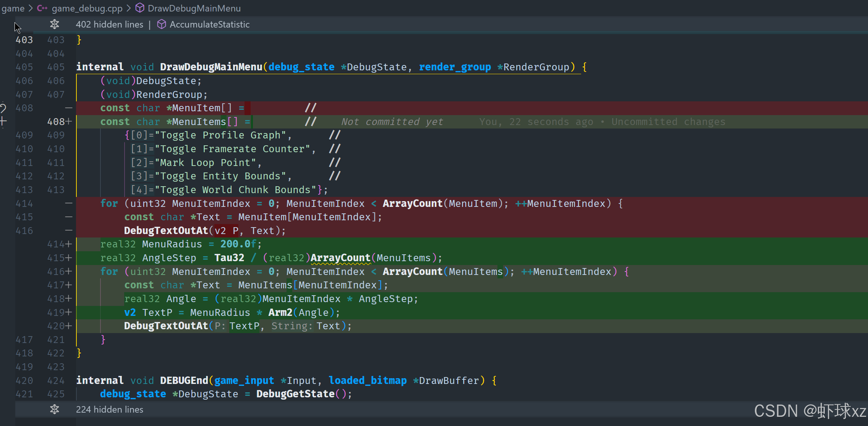The width and height of the screenshot is (868, 426).
Task: Click minus marker on deleted line 416
Action: click(x=69, y=231)
